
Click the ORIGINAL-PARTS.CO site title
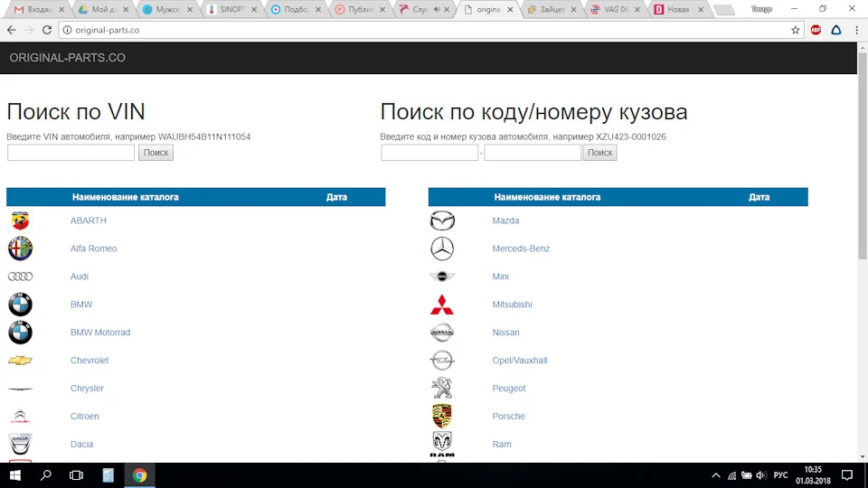tap(68, 58)
